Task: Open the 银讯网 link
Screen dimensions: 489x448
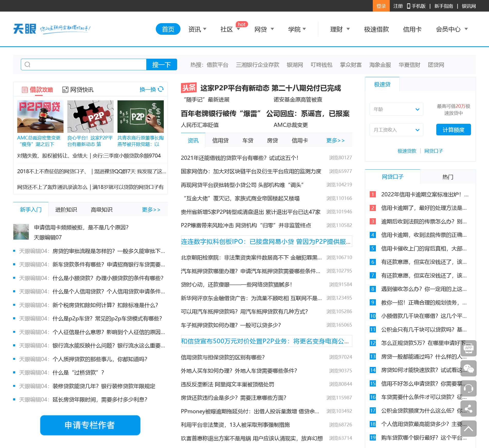Action: (x=469, y=6)
